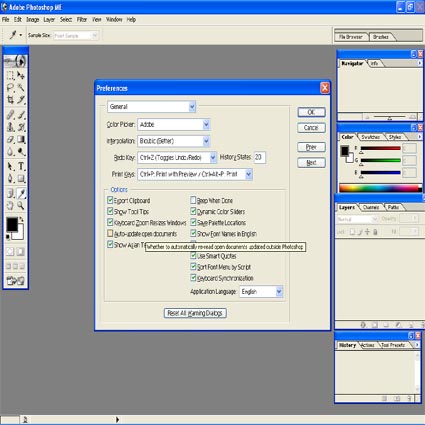Toggle Dynamic Color Sliders checkbox
The image size is (425, 425).
tap(193, 211)
